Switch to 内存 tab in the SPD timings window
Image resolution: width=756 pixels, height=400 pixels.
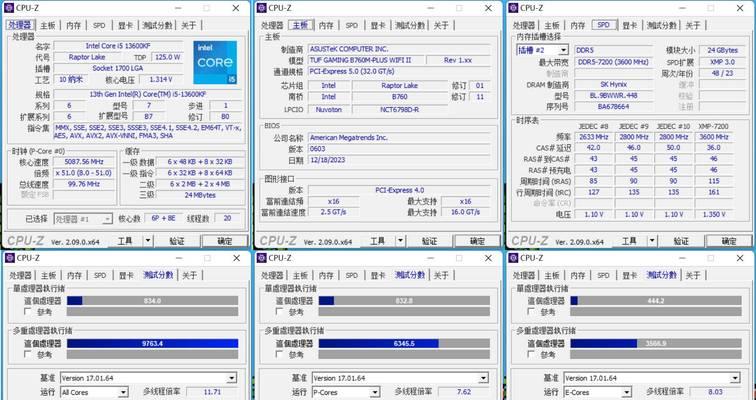point(578,26)
